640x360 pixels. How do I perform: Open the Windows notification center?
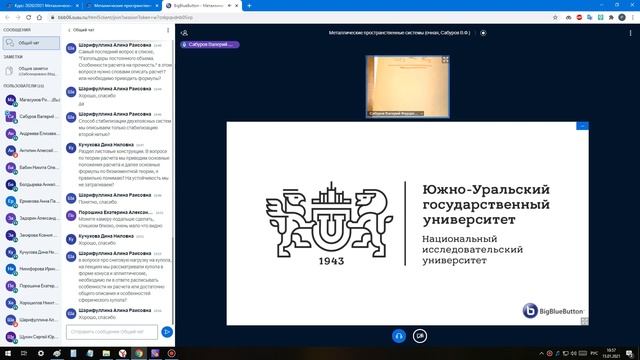coord(629,353)
